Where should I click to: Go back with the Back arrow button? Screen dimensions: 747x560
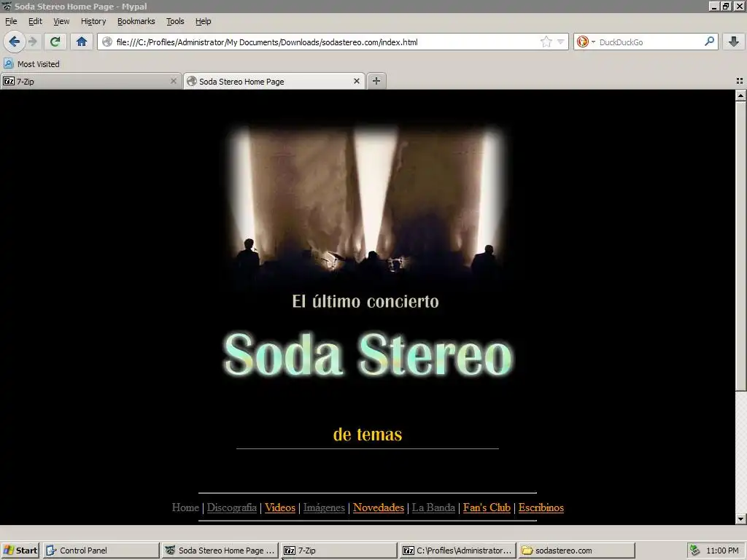15,42
